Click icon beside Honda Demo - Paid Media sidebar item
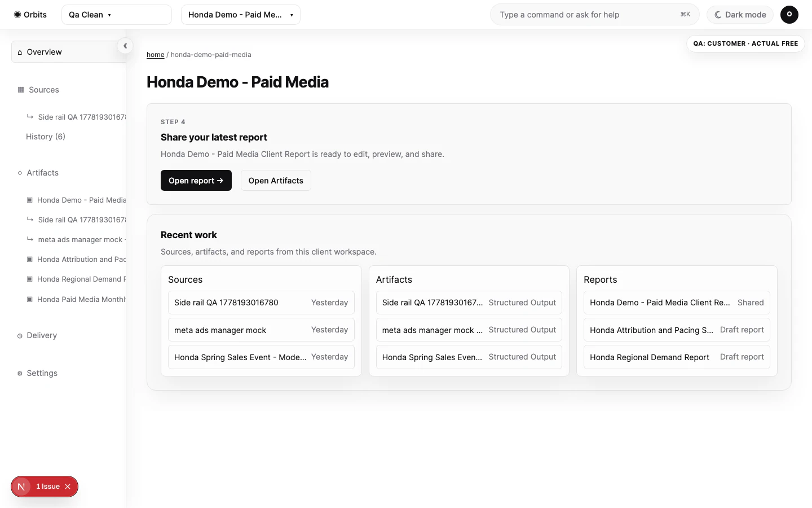 pos(30,200)
